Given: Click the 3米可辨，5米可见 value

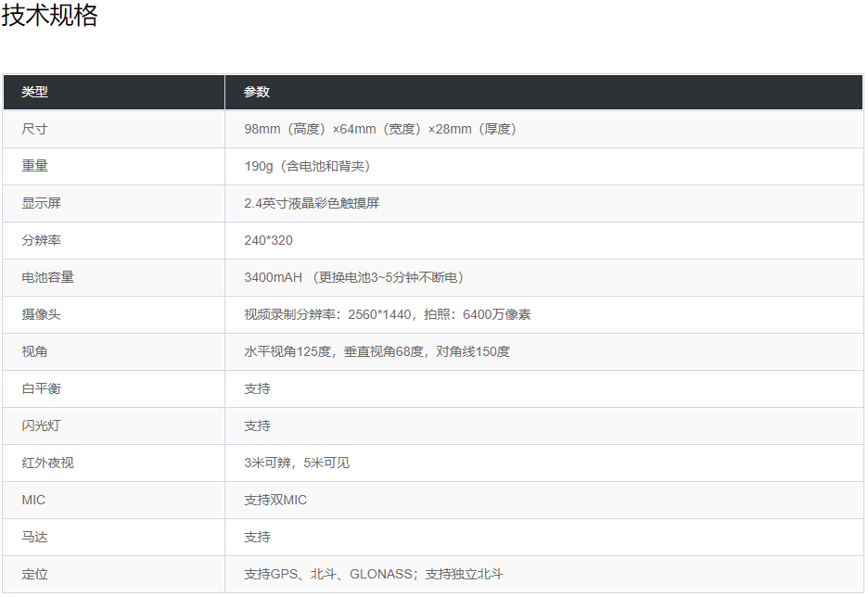Looking at the screenshot, I should 297,463.
